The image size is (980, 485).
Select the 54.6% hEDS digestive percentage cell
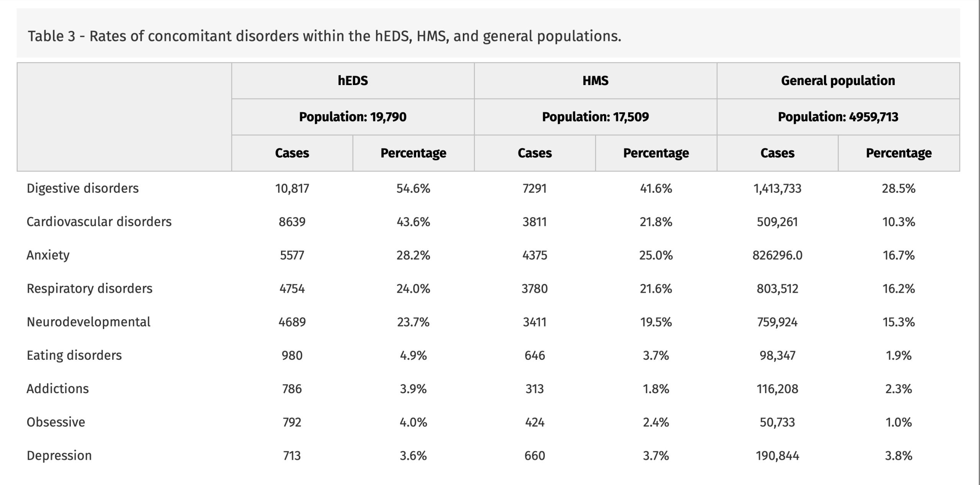pos(413,188)
